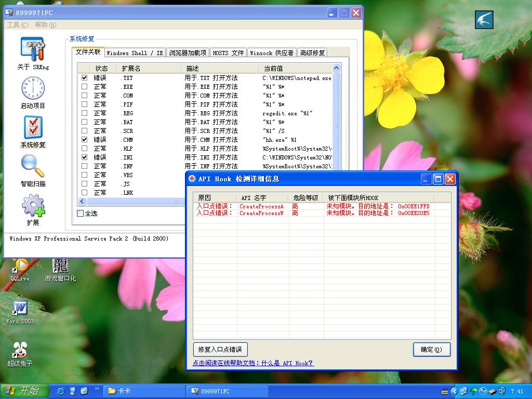The width and height of the screenshot is (532, 399).
Task: Click the 修复入口点错误 button
Action: click(220, 350)
